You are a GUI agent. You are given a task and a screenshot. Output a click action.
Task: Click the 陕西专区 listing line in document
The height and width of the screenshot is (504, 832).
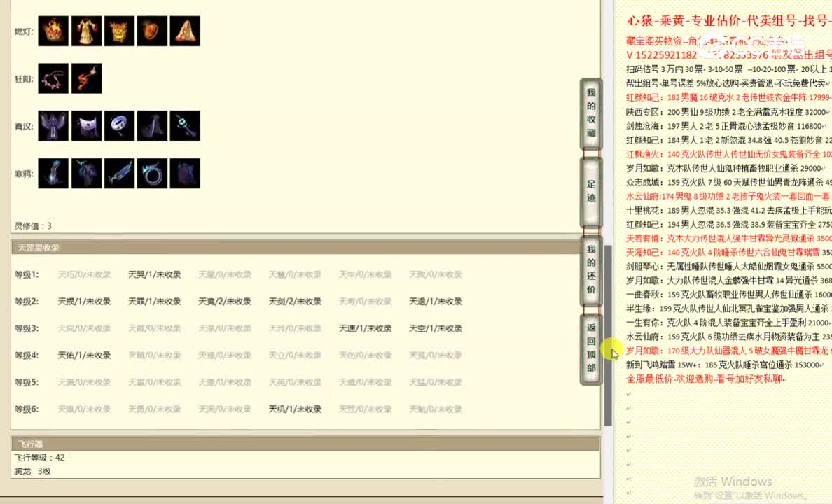click(726, 112)
